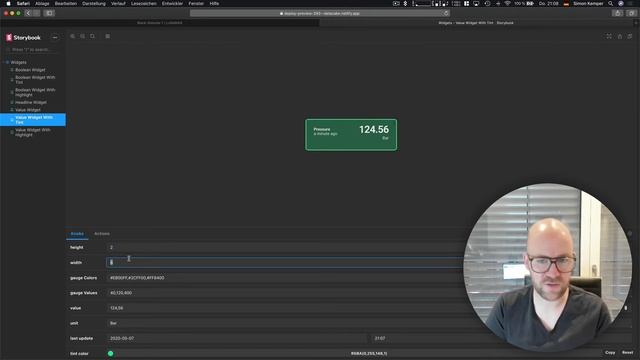This screenshot has width=640, height=360.
Task: Click the go full screen icon
Action: pyautogui.click(x=609, y=36)
